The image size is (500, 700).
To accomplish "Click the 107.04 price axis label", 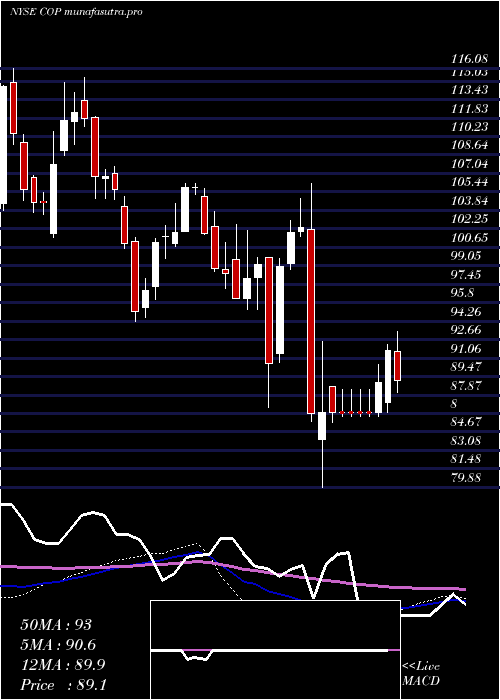I will click(x=468, y=164).
